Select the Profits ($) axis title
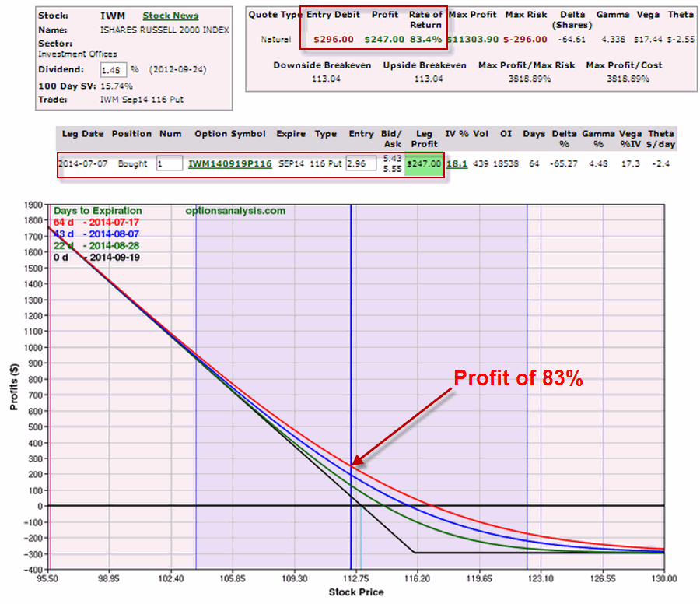Screen dimensions: 700x604 tap(14, 387)
